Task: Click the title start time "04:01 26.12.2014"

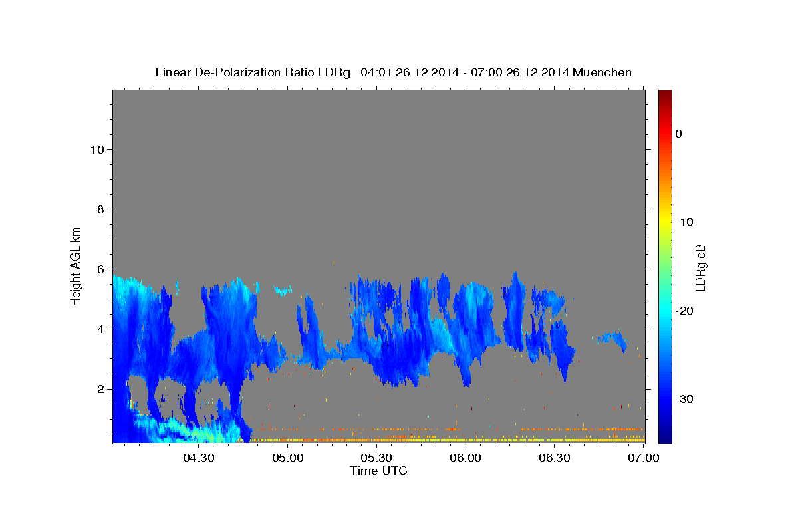Action: click(x=409, y=72)
